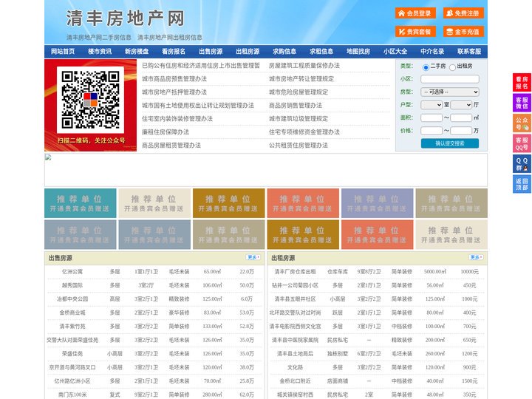Click 更多 in the 出租房源 header
The height and width of the screenshot is (399, 532).
(476, 258)
